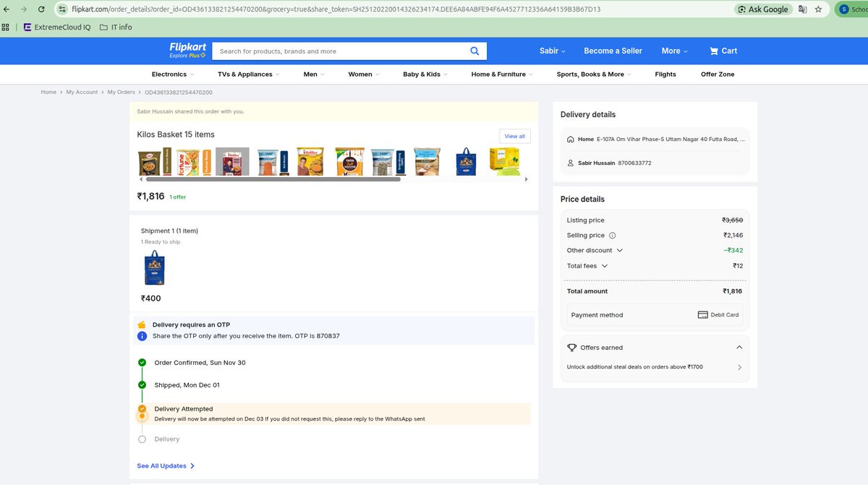Click the Delivery requires an OTP hand icon
The image size is (868, 485).
[142, 325]
